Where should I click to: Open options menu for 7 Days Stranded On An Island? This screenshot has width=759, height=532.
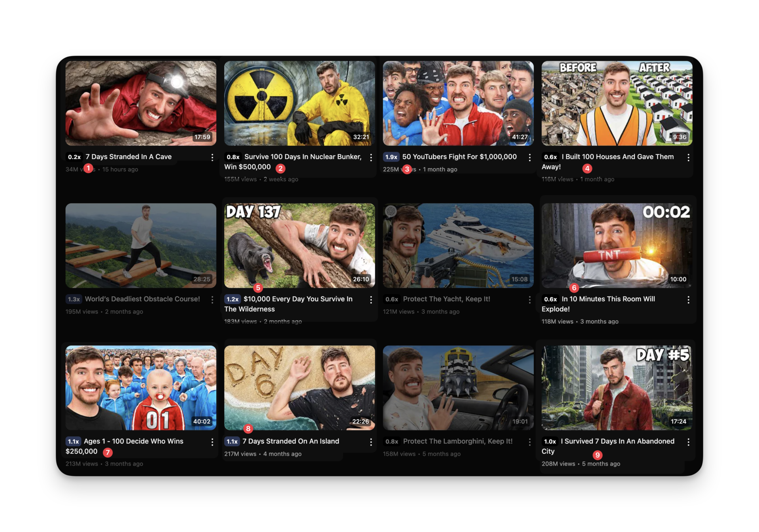pyautogui.click(x=371, y=442)
